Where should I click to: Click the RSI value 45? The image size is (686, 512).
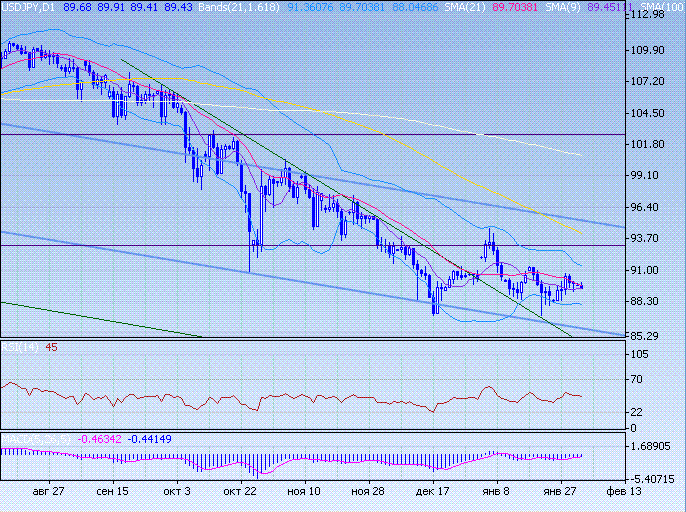(x=50, y=348)
